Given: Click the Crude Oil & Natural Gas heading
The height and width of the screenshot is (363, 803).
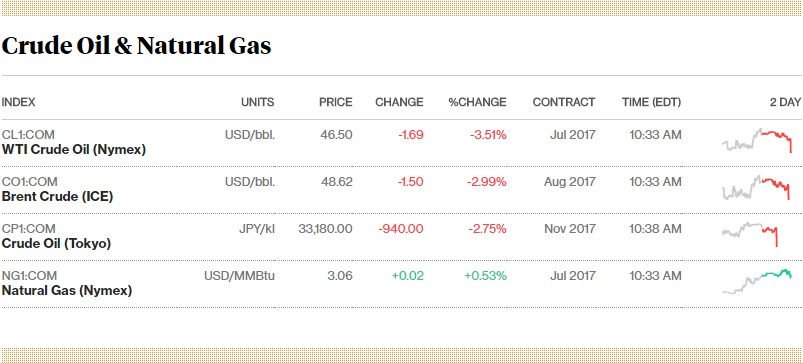Looking at the screenshot, I should coord(136,46).
